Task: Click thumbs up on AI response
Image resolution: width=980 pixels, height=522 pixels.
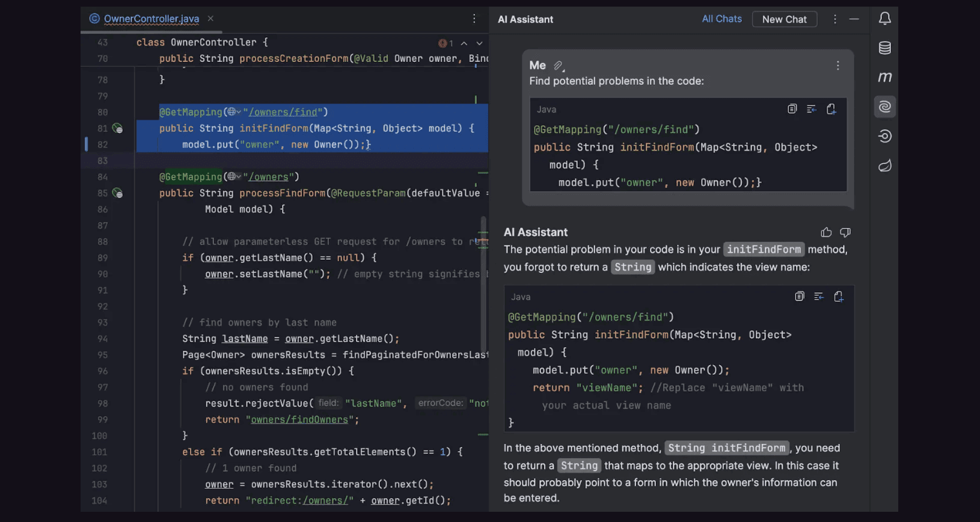Action: click(826, 233)
